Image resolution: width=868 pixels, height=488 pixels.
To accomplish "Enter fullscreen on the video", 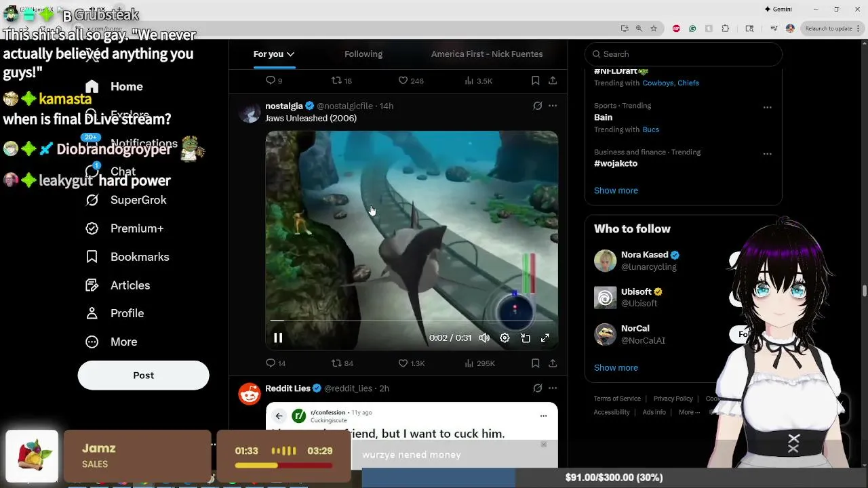I will pyautogui.click(x=545, y=338).
